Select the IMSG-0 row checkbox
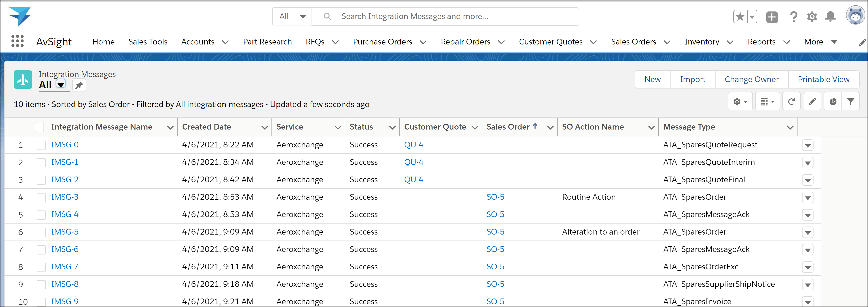The width and height of the screenshot is (868, 307). point(41,145)
